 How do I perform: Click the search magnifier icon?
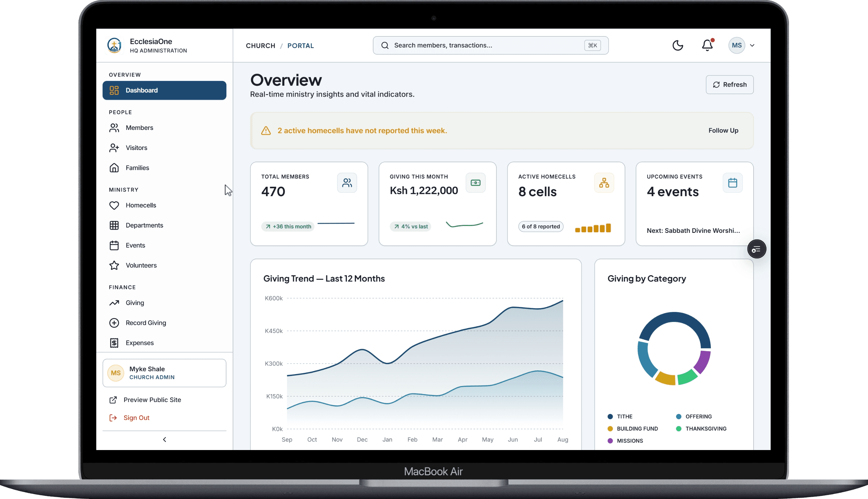(385, 45)
